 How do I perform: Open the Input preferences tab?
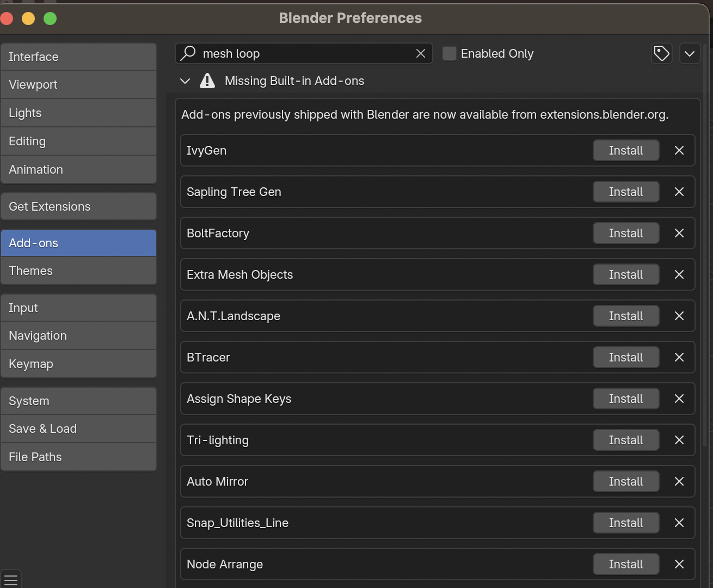[x=78, y=308]
